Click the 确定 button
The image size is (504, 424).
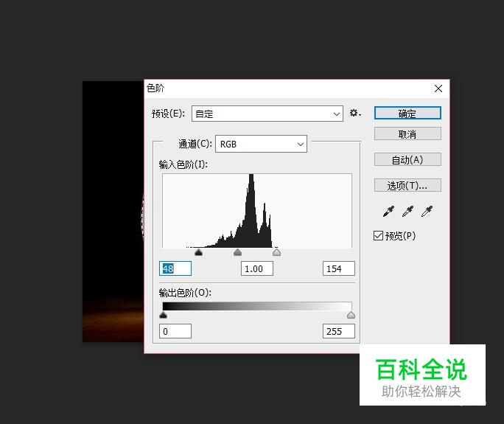(407, 114)
